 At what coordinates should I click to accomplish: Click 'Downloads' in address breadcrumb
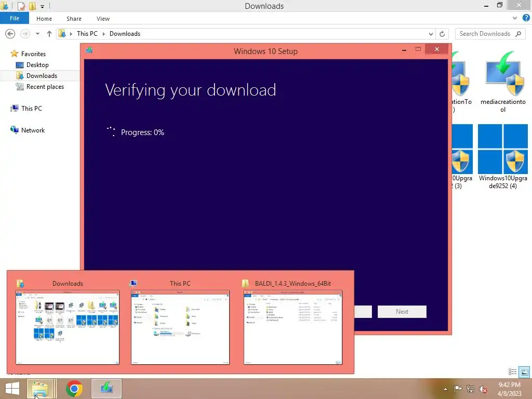(x=125, y=34)
